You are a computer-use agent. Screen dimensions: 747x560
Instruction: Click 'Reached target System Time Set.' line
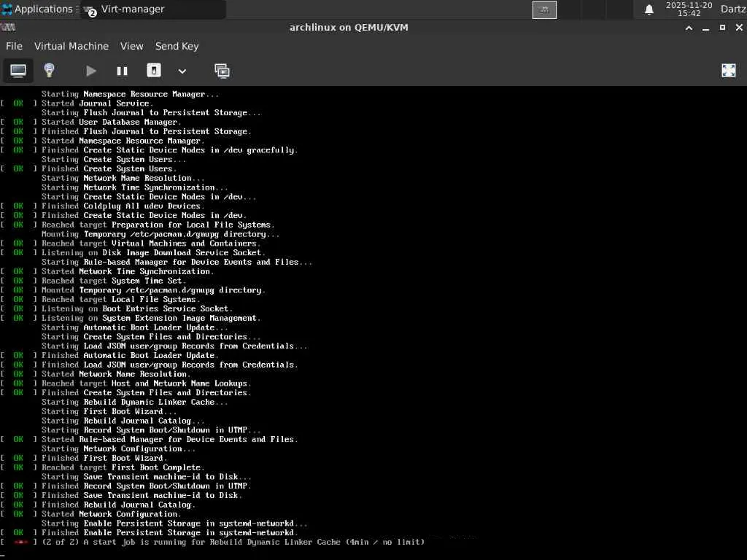(113, 281)
